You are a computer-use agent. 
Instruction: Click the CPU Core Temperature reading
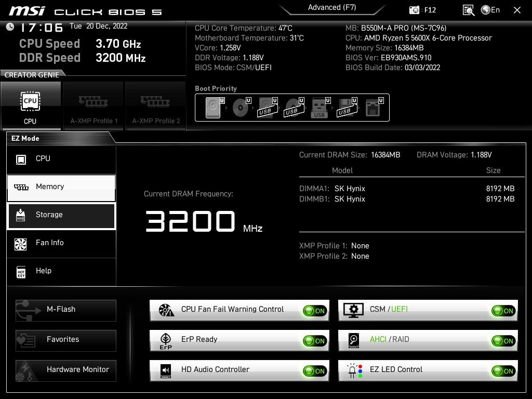244,28
